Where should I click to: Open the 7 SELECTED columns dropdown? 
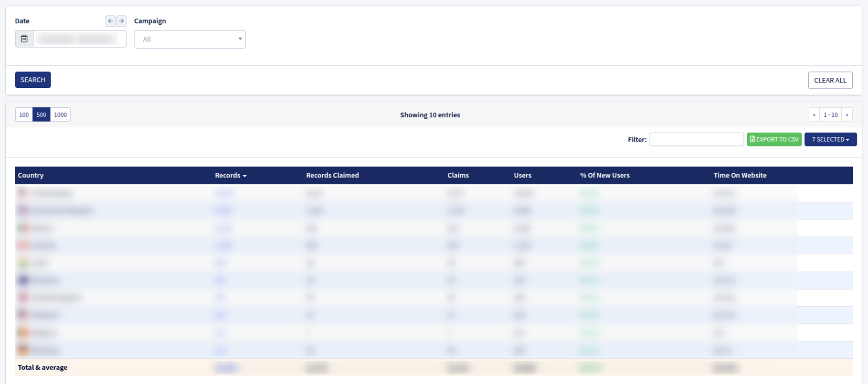[x=831, y=139]
